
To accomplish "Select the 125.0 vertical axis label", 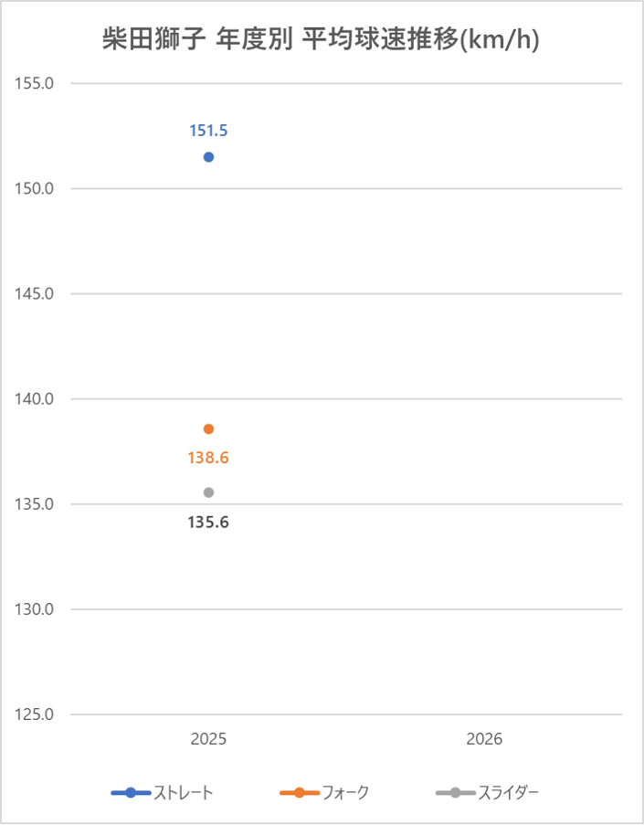I will coord(34,714).
